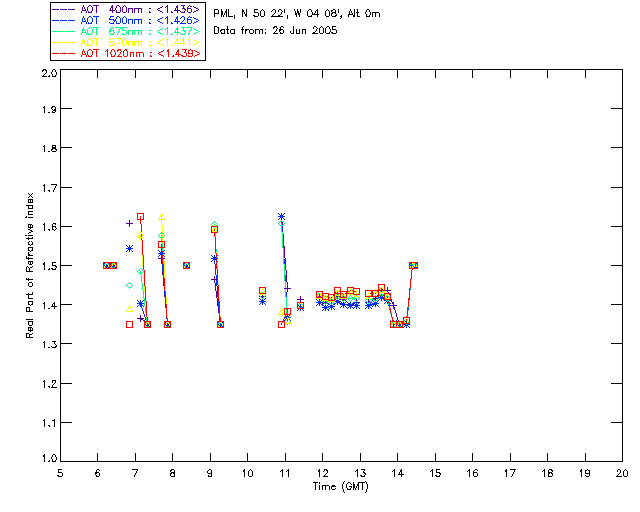Click the y-axis tick label '1.1'
Screen dimensions: 640x512
[x=49, y=423]
